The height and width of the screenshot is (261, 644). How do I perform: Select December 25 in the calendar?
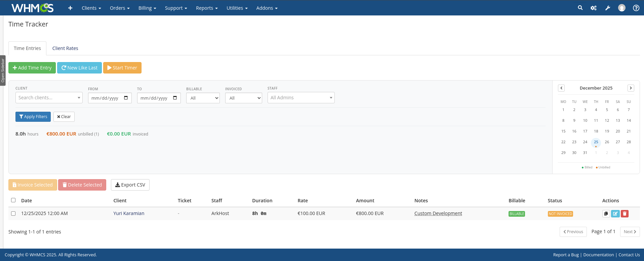pos(596,142)
